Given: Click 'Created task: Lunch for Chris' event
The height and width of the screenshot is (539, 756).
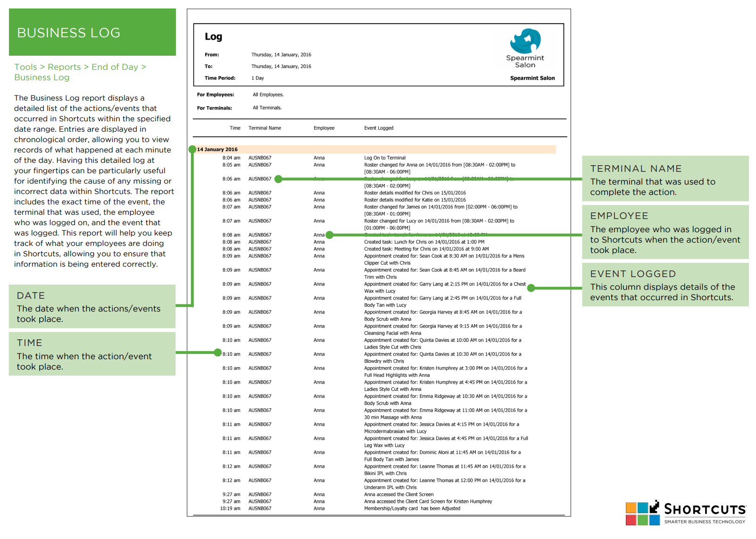Looking at the screenshot, I should tap(424, 242).
